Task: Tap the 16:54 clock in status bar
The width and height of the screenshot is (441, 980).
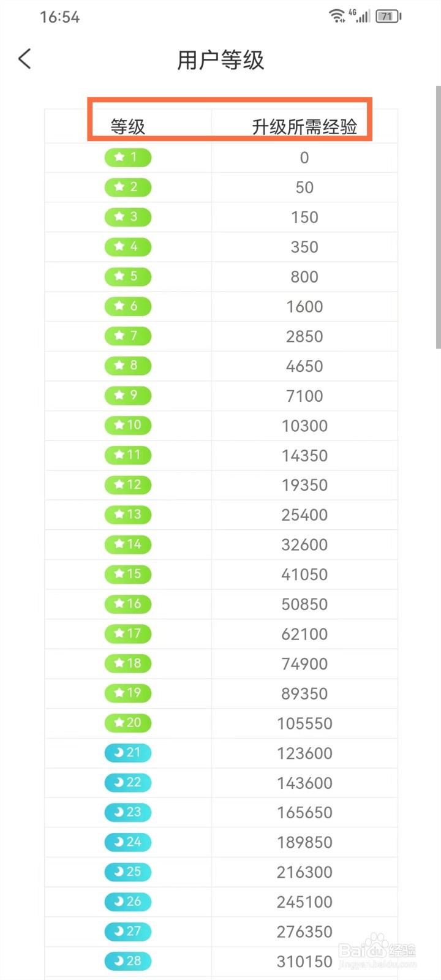Action: tap(60, 17)
